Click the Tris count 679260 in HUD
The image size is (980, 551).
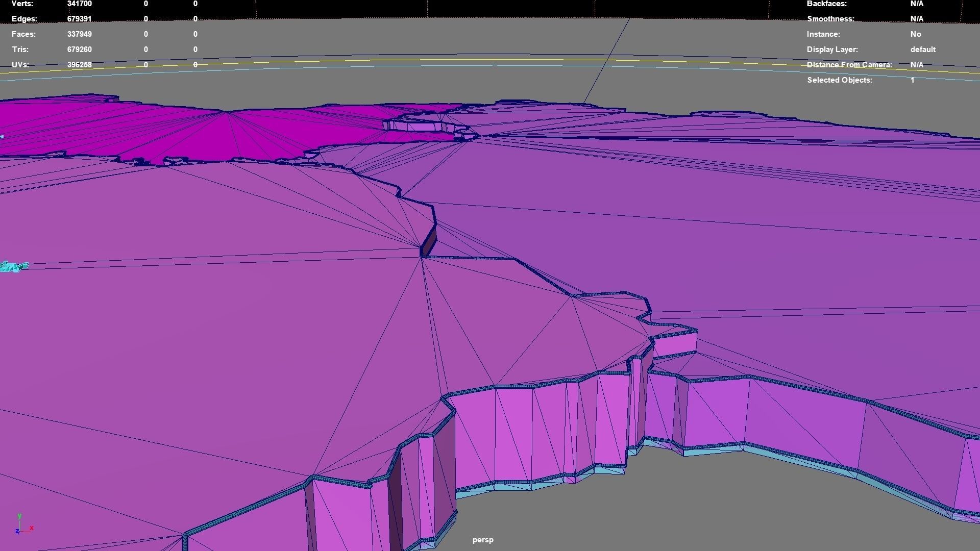[79, 49]
